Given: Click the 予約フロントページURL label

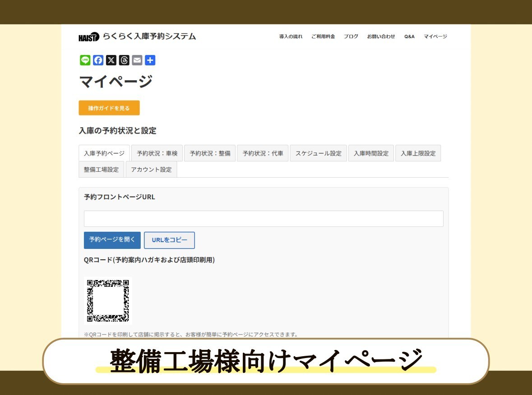Looking at the screenshot, I should point(120,197).
